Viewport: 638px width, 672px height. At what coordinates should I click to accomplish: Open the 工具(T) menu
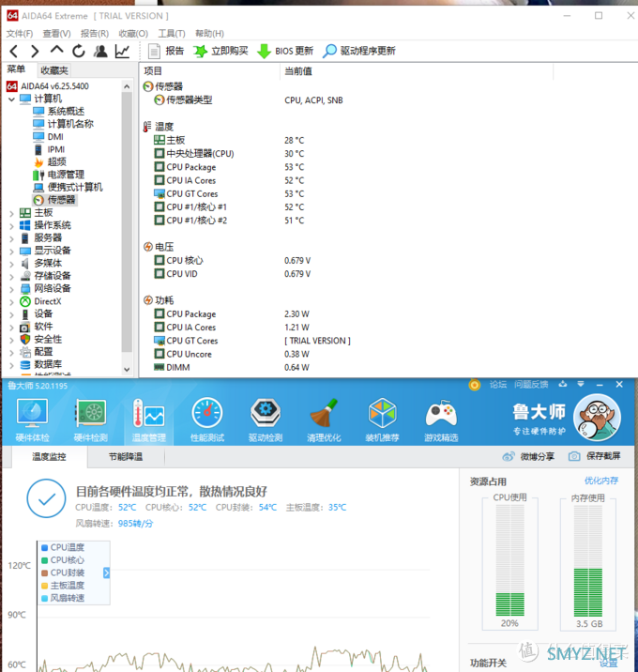click(x=172, y=34)
